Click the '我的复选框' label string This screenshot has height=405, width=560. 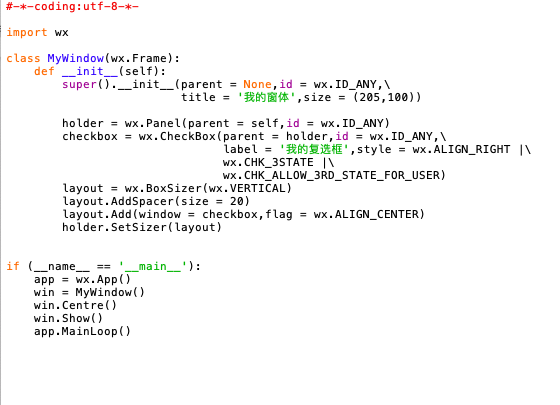tap(314, 149)
